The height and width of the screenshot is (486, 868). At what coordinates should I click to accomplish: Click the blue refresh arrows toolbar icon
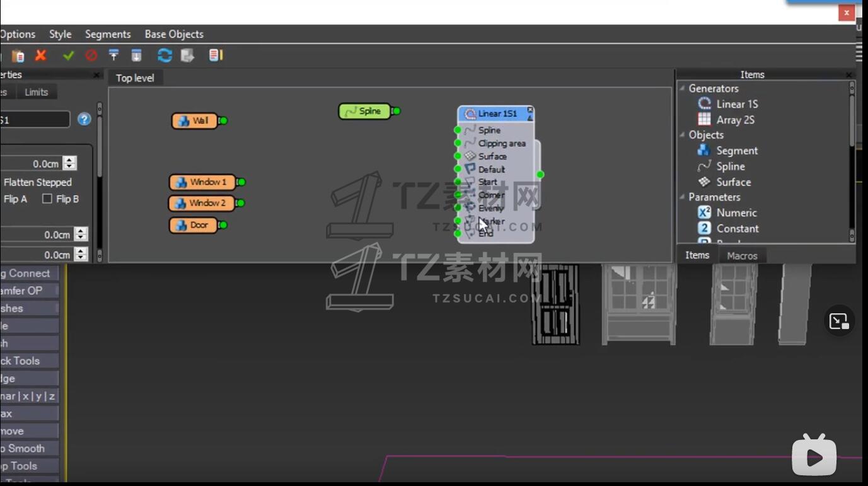point(165,55)
